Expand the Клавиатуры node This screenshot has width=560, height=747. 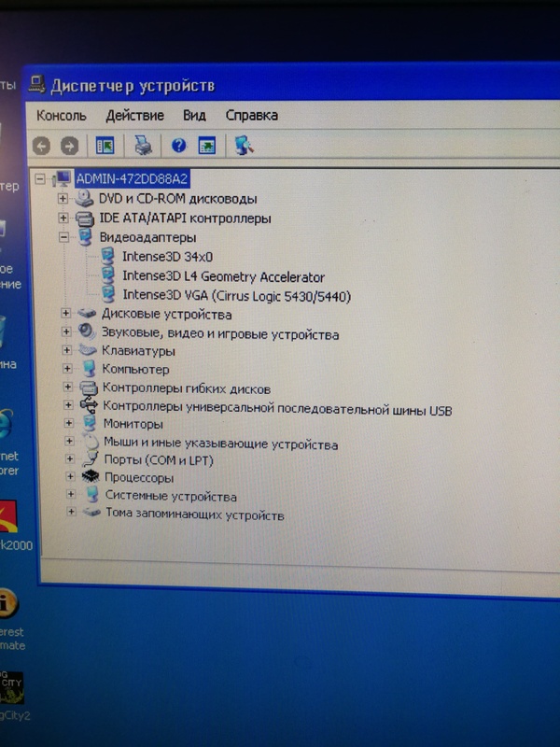pyautogui.click(x=66, y=350)
